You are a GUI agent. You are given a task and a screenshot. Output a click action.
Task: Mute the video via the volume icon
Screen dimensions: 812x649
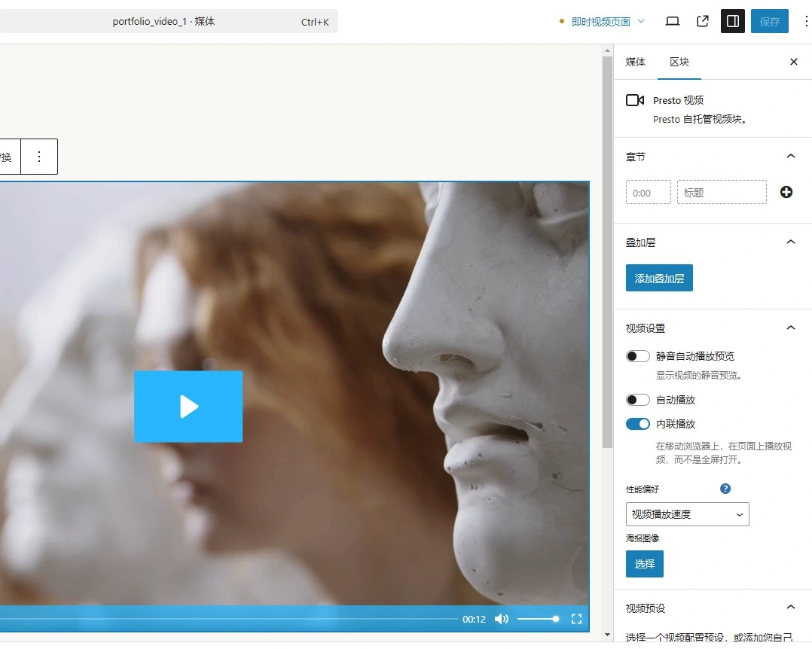pyautogui.click(x=501, y=618)
